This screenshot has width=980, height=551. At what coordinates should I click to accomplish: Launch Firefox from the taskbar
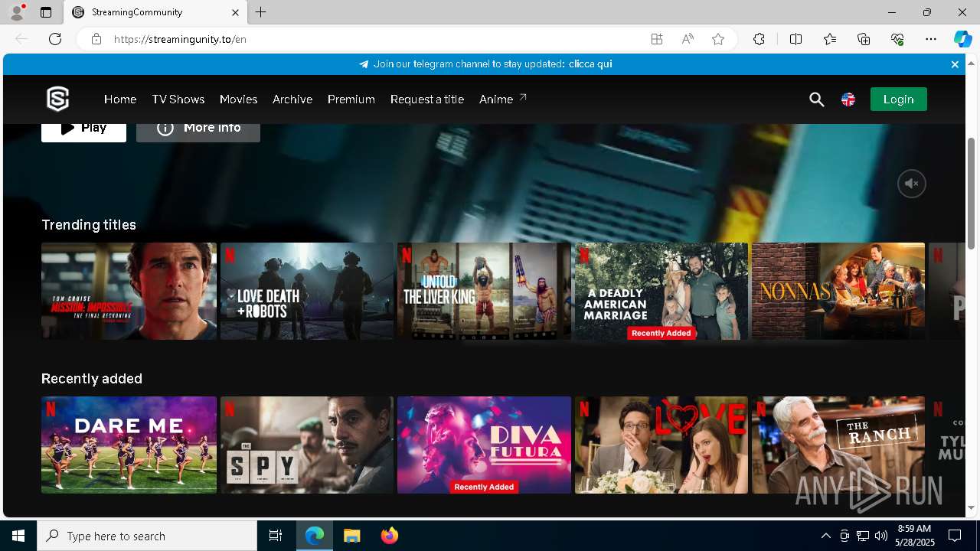[389, 536]
